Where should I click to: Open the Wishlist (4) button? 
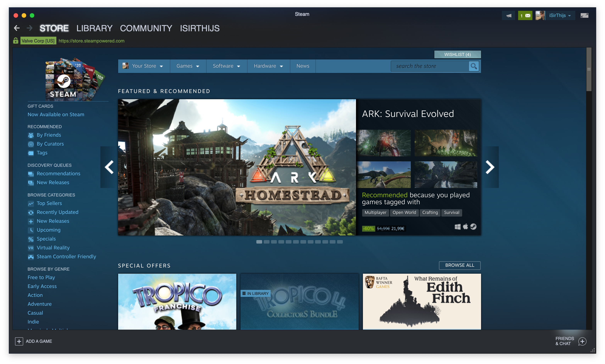tap(457, 54)
